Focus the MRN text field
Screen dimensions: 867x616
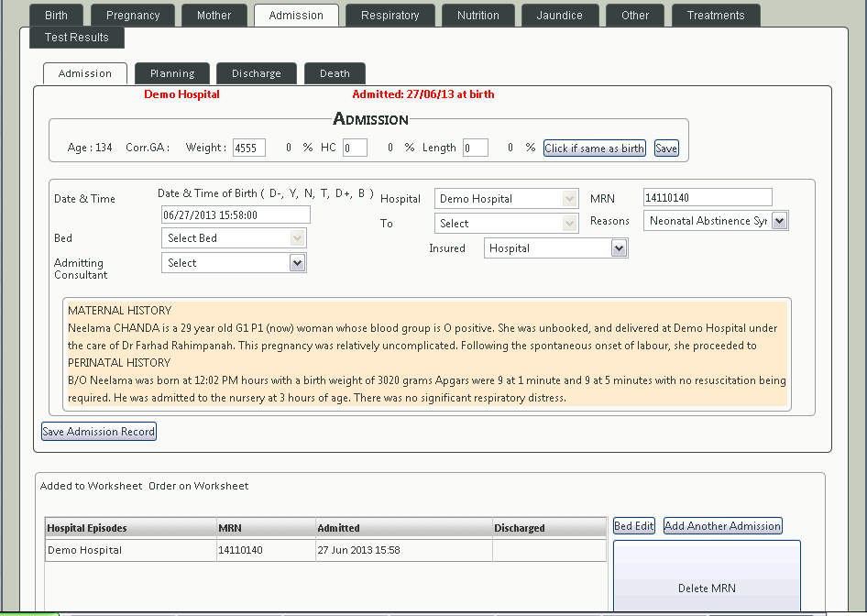[x=708, y=198]
